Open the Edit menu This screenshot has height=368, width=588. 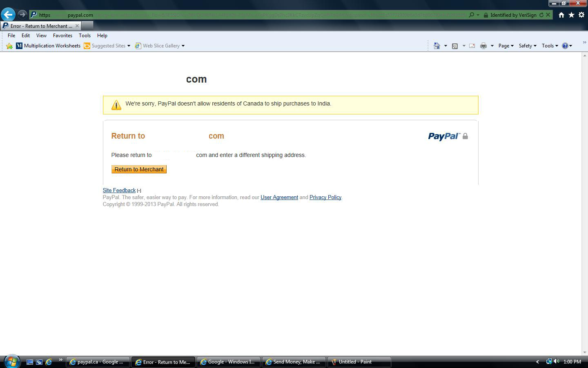point(26,36)
